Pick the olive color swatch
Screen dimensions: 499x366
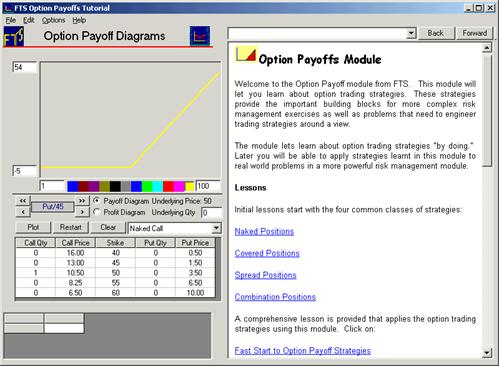[x=104, y=186]
